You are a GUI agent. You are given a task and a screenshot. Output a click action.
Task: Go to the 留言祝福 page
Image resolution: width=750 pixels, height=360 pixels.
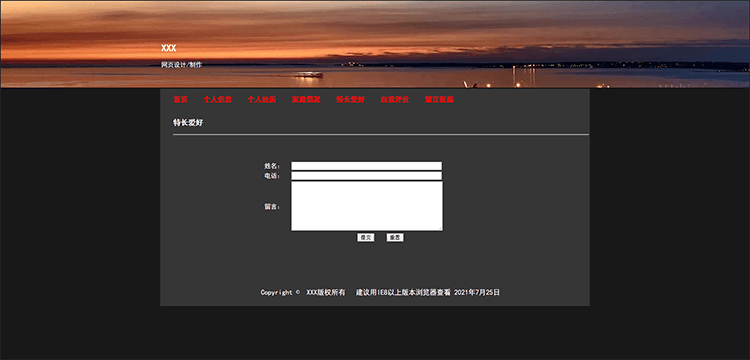439,99
